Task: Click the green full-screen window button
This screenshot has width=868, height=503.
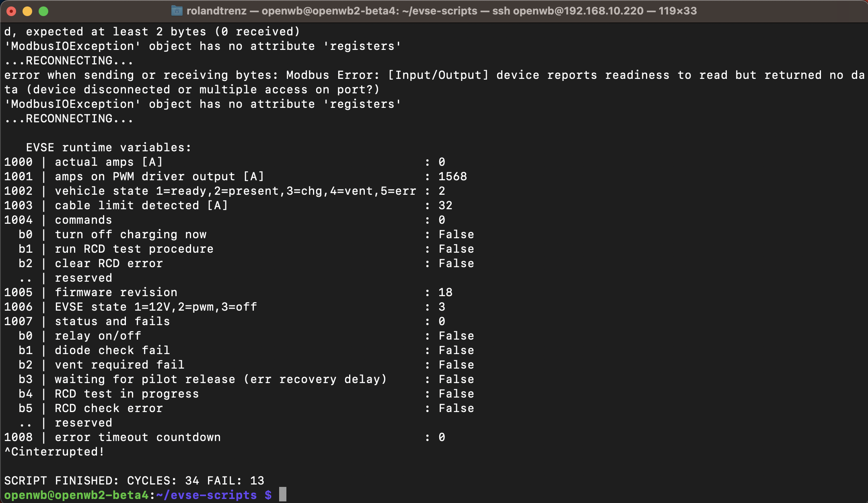Action: click(43, 11)
